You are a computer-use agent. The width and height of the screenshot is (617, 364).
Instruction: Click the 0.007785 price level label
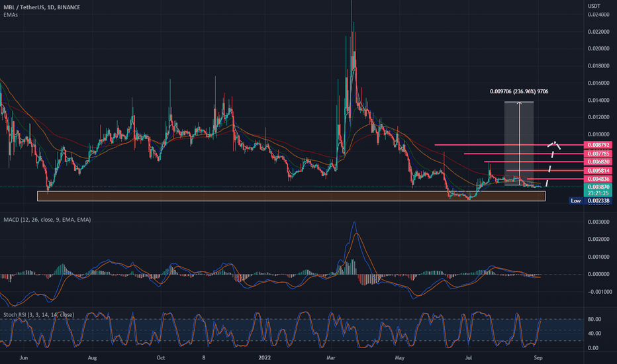pyautogui.click(x=598, y=154)
